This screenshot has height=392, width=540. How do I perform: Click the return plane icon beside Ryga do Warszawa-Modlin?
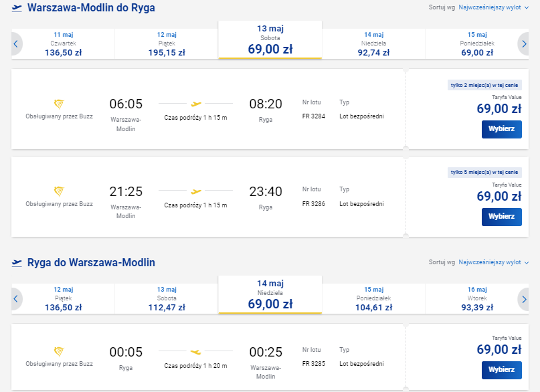(x=17, y=263)
